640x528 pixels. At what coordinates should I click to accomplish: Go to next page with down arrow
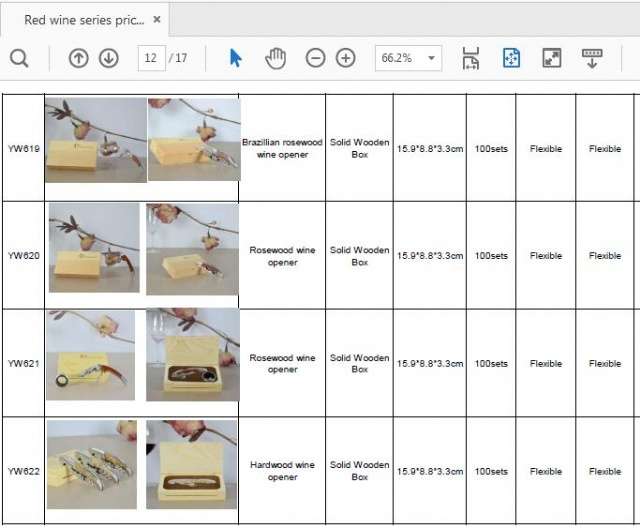109,58
